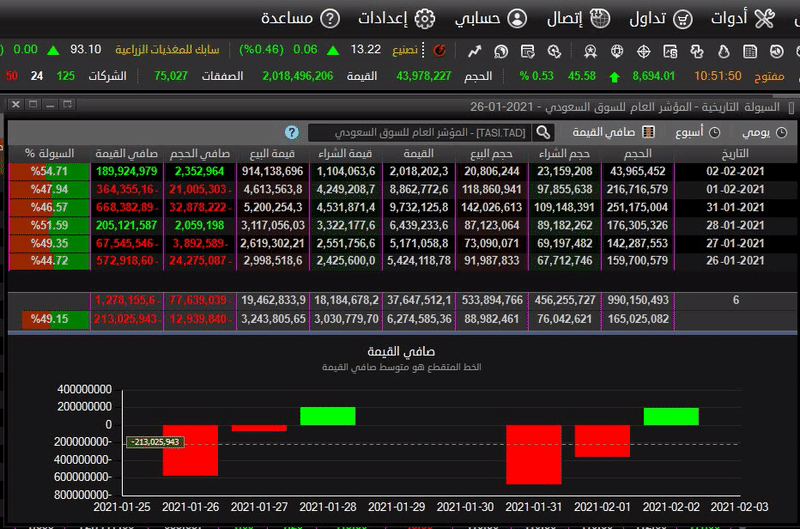The image size is (800, 529).
Task: Switch to daily (يومي) period view
Action: tap(764, 133)
